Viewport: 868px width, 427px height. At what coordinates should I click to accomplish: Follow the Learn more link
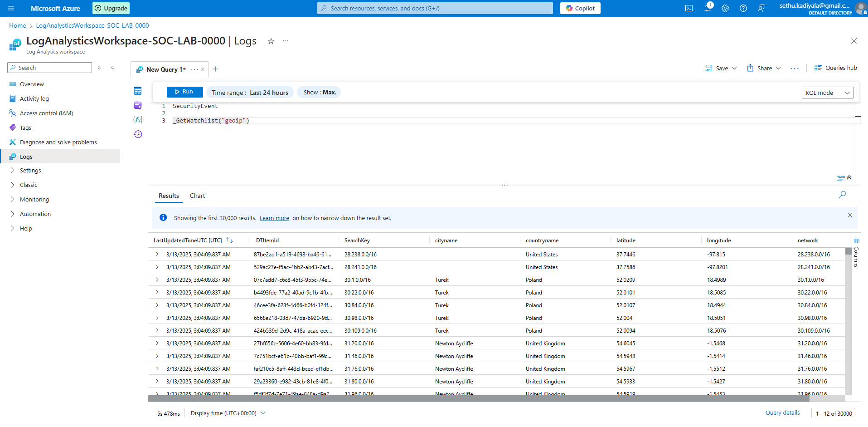tap(274, 218)
